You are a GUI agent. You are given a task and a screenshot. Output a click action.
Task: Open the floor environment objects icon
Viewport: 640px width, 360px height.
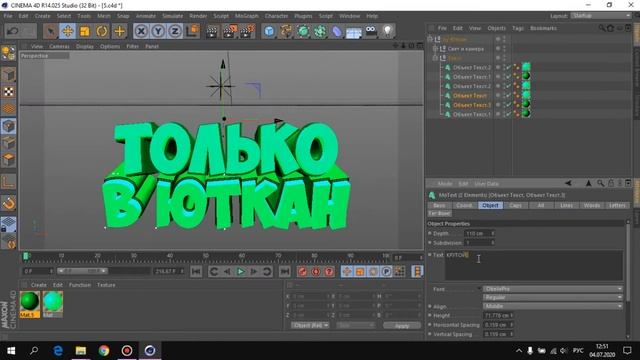pyautogui.click(x=353, y=32)
